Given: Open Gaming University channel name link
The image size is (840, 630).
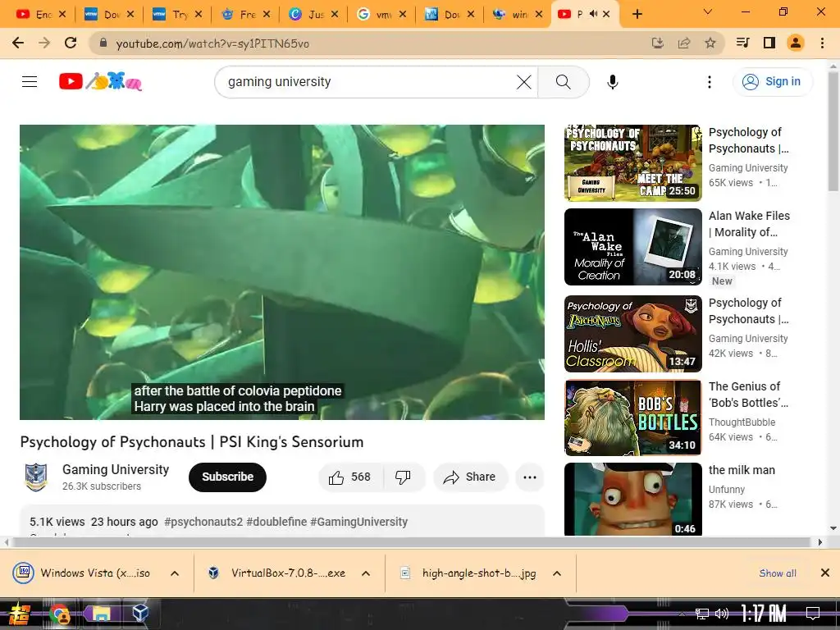Looking at the screenshot, I should [x=116, y=469].
